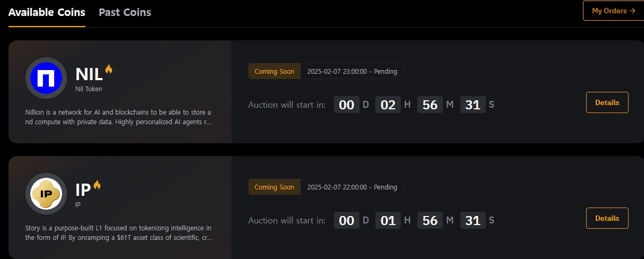Click the 2025-02-07 23:00:00 Pending label
This screenshot has height=259, width=644.
352,72
